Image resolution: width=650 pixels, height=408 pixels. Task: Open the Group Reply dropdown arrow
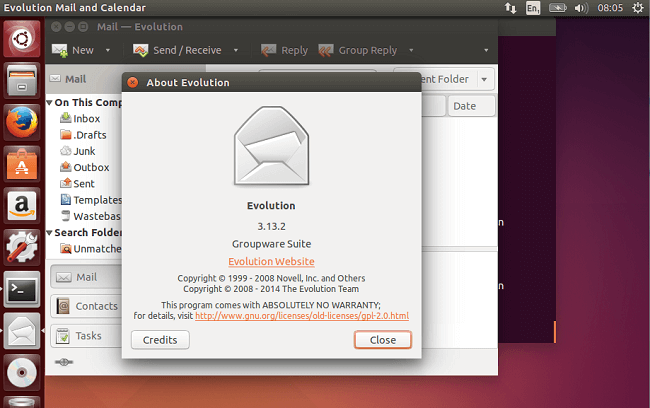click(411, 51)
